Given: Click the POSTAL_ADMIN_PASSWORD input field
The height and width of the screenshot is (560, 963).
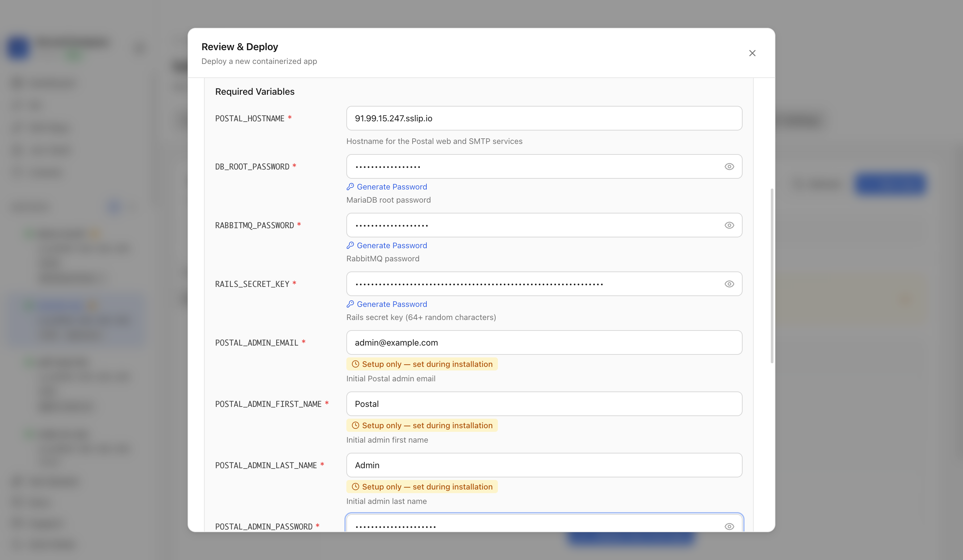Looking at the screenshot, I should tap(544, 523).
